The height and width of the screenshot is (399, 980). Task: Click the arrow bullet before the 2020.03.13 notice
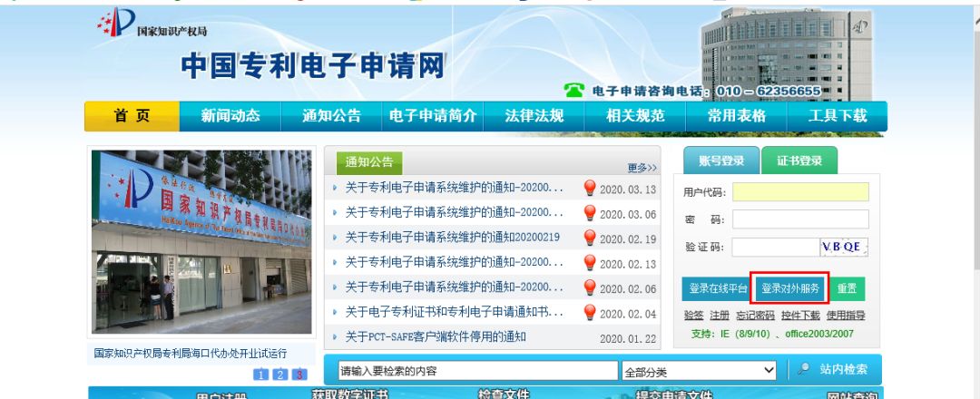click(335, 188)
